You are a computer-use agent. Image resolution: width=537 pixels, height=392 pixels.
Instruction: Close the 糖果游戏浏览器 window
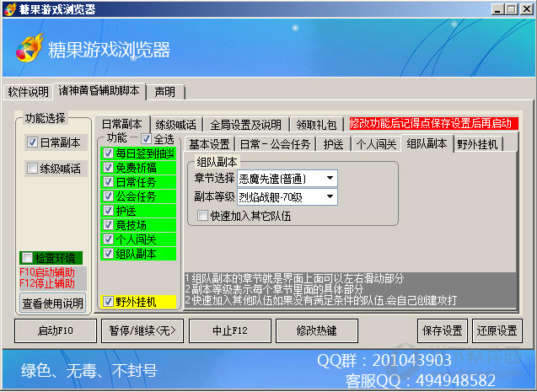tap(527, 9)
